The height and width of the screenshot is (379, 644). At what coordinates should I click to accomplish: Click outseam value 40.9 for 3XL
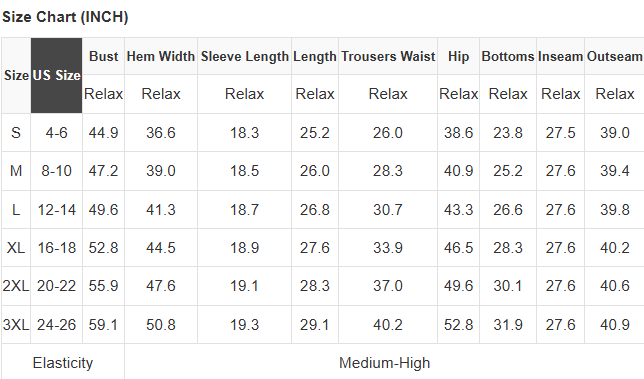click(614, 325)
